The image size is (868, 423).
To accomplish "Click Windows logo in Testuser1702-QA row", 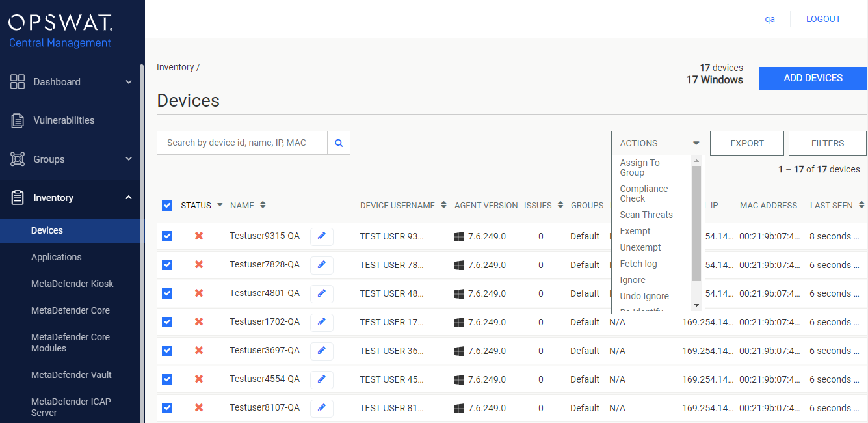I will tap(459, 323).
